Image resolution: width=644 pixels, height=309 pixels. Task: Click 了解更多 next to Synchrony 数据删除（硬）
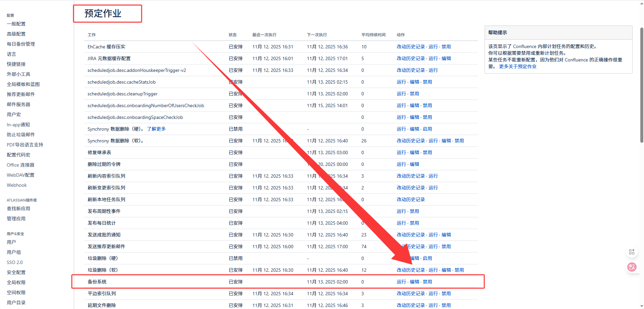pos(156,129)
